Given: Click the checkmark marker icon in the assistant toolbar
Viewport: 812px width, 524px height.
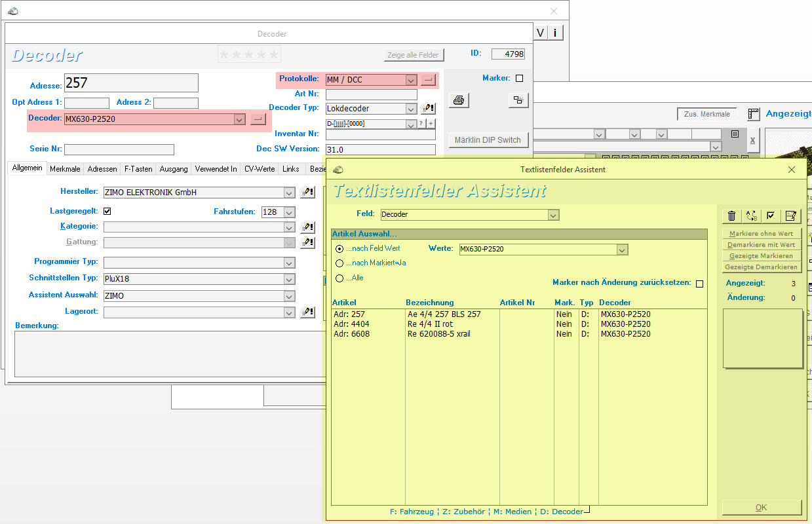Looking at the screenshot, I should pyautogui.click(x=771, y=215).
